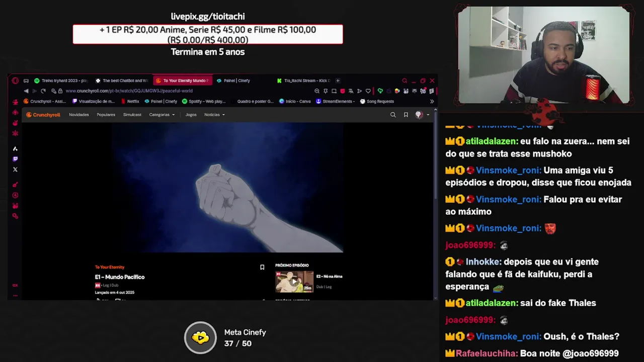Screen dimensions: 644x362
Task: Expand the Notícias dropdown
Action: 214,115
